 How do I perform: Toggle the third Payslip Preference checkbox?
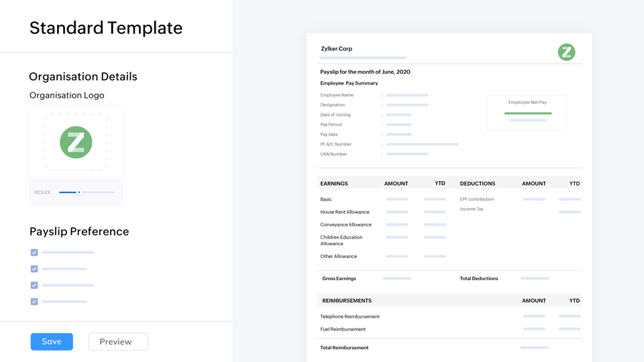point(34,286)
